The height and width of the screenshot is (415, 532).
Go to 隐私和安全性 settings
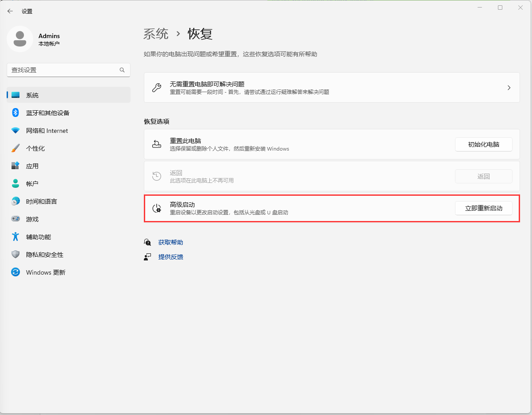pos(69,255)
